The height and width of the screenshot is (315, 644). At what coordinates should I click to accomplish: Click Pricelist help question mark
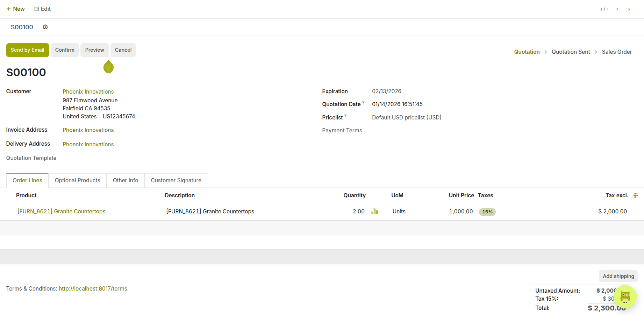point(345,116)
